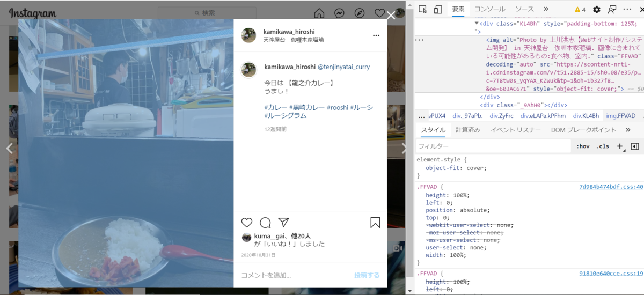The image size is (644, 295).
Task: Switch to the 要素 DevTools tab
Action: pos(458,9)
